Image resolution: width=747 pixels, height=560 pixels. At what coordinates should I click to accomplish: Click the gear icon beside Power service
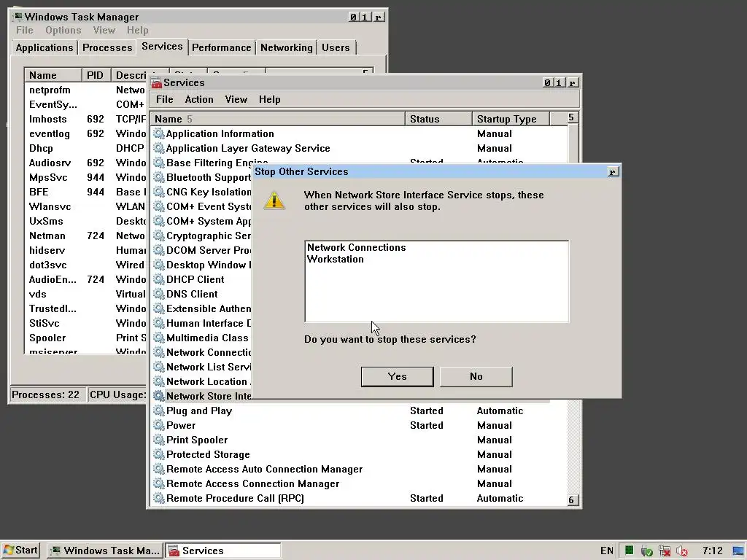click(158, 425)
